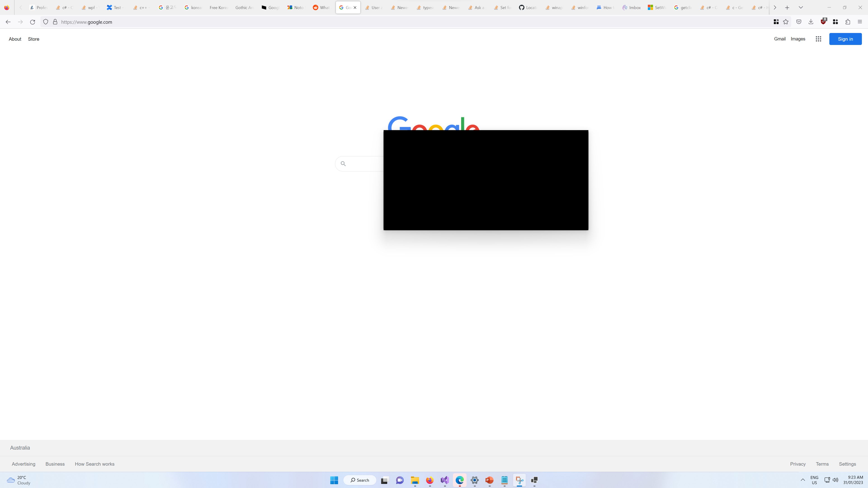This screenshot has width=868, height=488.
Task: Click the browser back navigation arrow
Action: point(8,22)
